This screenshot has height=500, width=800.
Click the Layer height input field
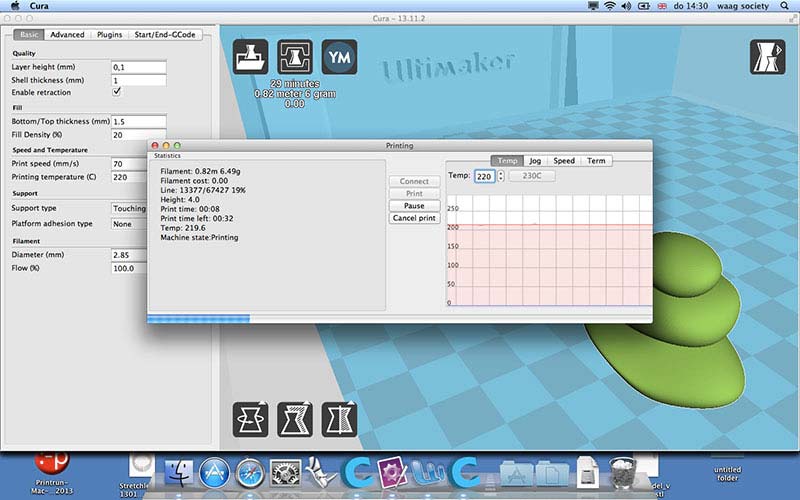click(x=139, y=67)
